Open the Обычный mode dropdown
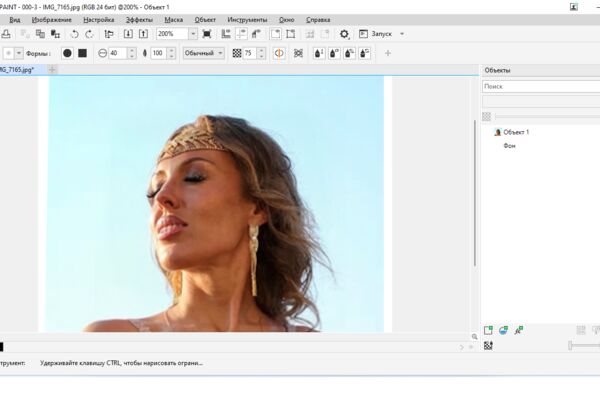The image size is (600, 400). coord(204,53)
